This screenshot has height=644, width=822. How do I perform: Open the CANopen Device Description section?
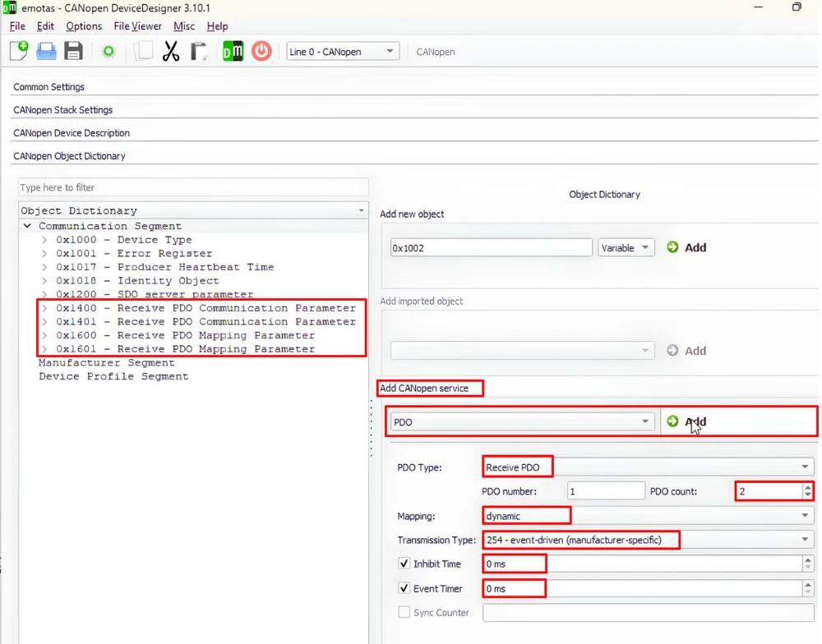tap(72, 133)
